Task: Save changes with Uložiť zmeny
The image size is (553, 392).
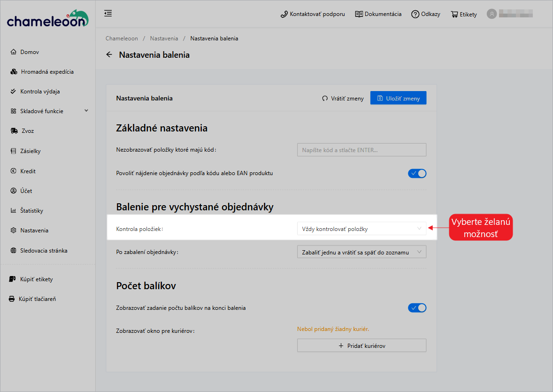Action: point(398,98)
